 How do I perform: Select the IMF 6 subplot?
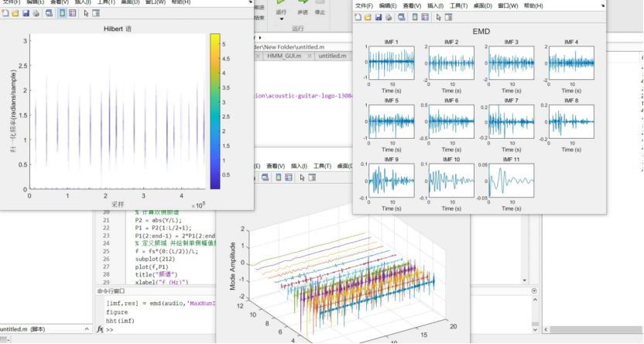pyautogui.click(x=451, y=121)
